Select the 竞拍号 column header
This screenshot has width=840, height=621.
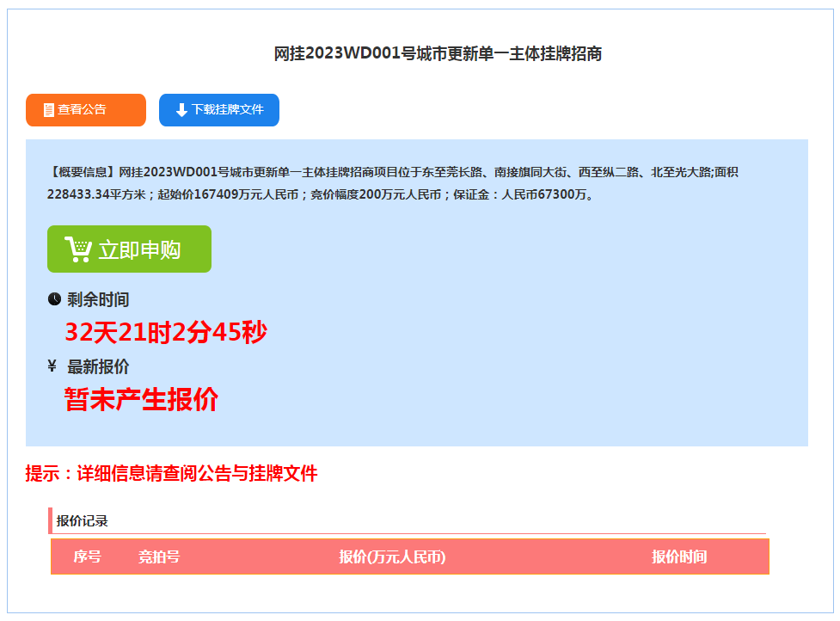(x=159, y=556)
